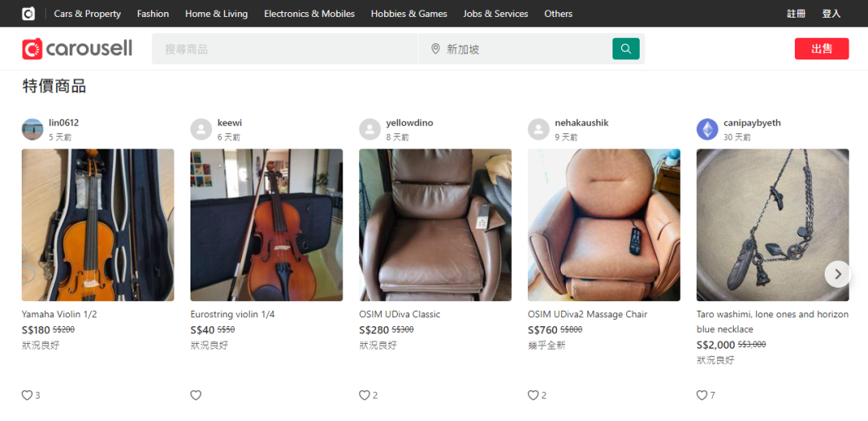Focus the 搜尋商品 search field
Image resolution: width=868 pixels, height=421 pixels.
click(285, 49)
